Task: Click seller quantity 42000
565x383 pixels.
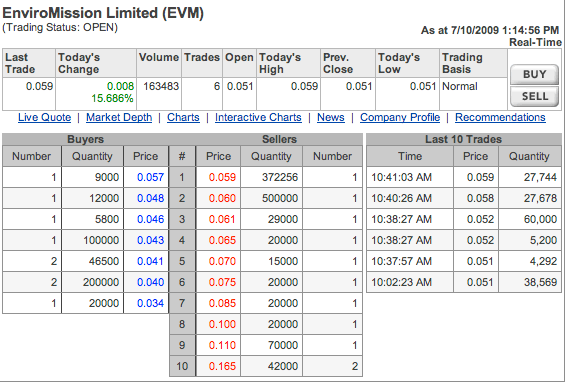Action: pos(283,366)
